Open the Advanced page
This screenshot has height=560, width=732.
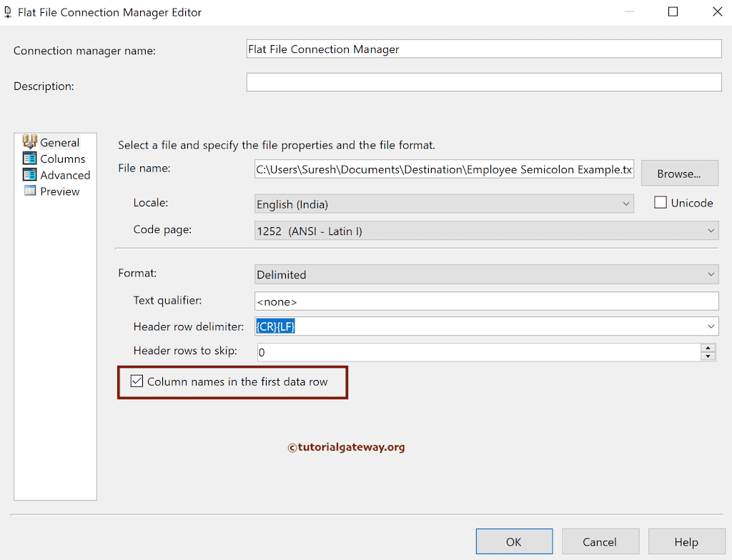[x=65, y=175]
